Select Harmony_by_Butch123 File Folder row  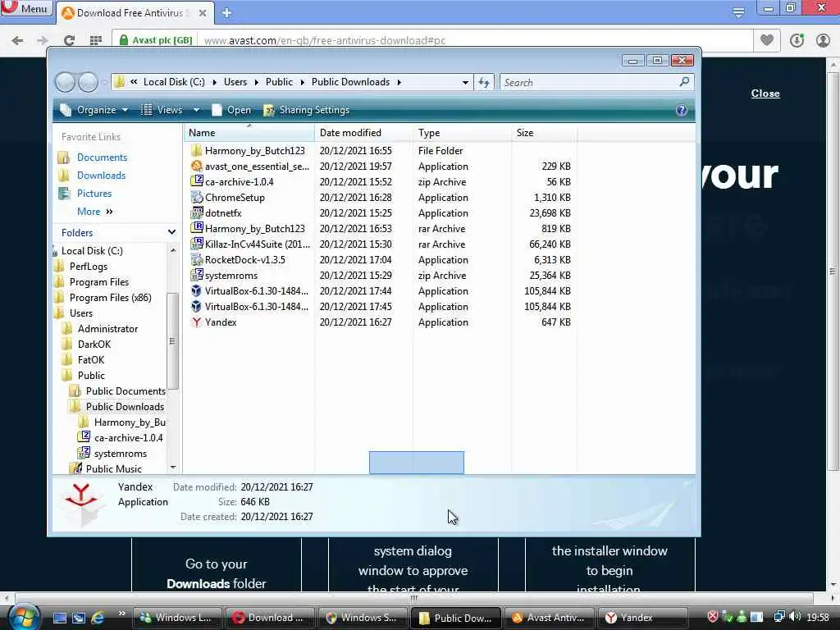coord(381,151)
